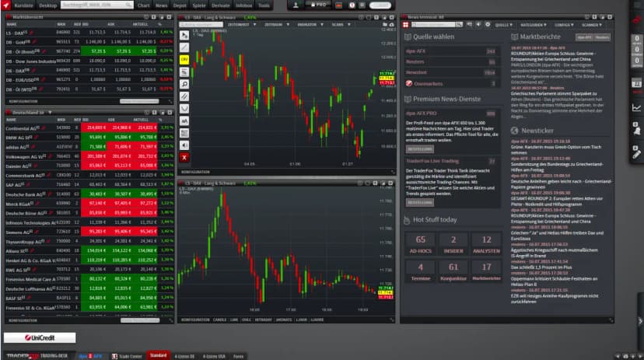Click the 2 Insider tile
The height and width of the screenshot is (360, 644).
(453, 244)
